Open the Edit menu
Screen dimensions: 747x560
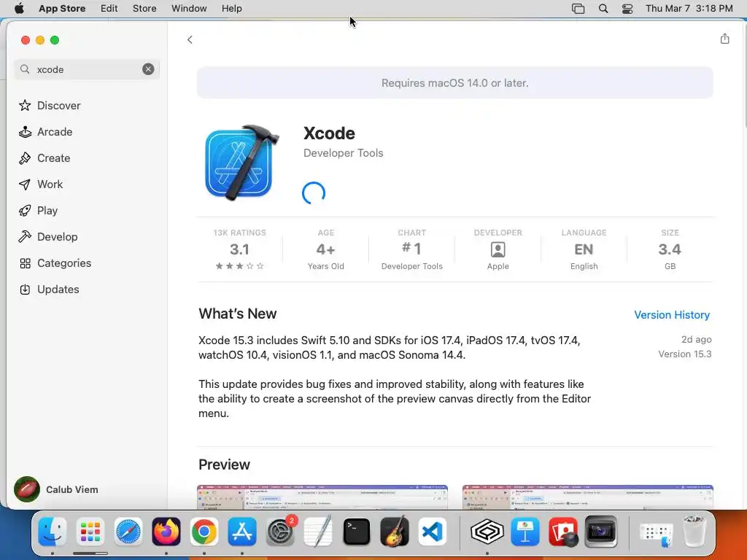pos(109,9)
